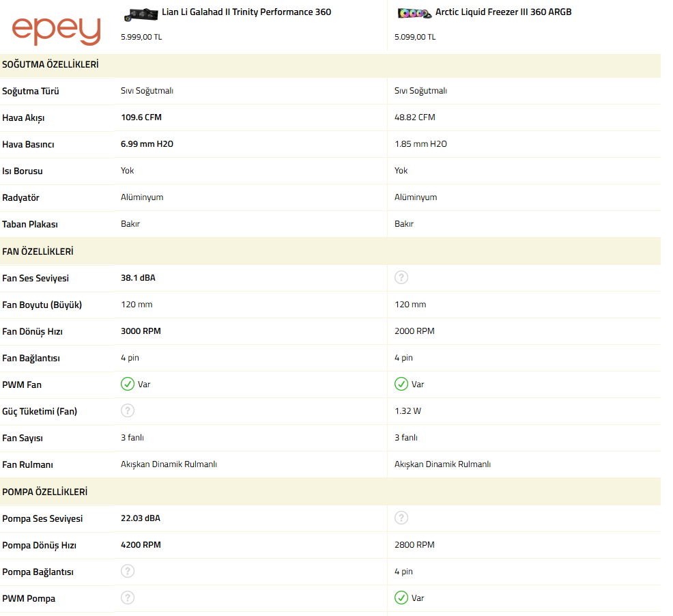673x616 pixels.
Task: Click the Radyatör row label
Action: pyautogui.click(x=20, y=197)
